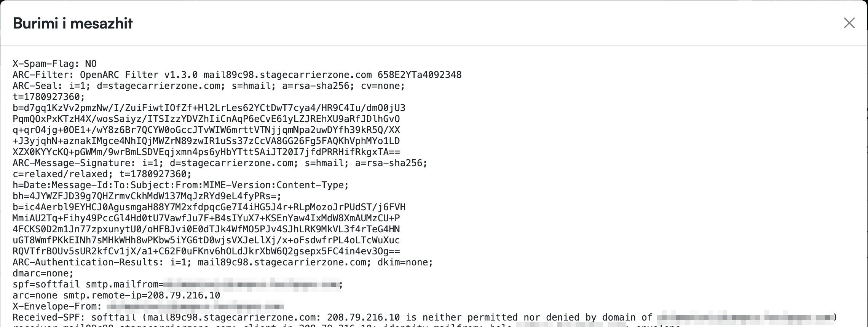Click the Received-SPF: softfail line

[424, 317]
